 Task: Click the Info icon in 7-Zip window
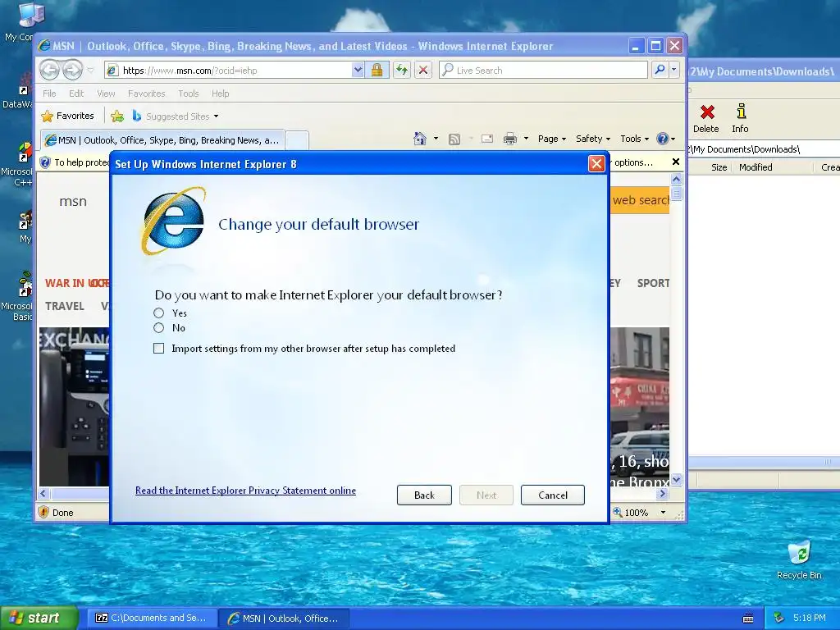click(x=741, y=119)
